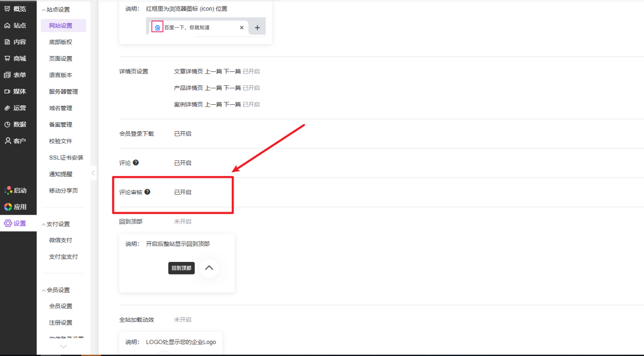644x356 pixels.
Task: Click 已开启 status for 会员登录下载
Action: (x=183, y=133)
